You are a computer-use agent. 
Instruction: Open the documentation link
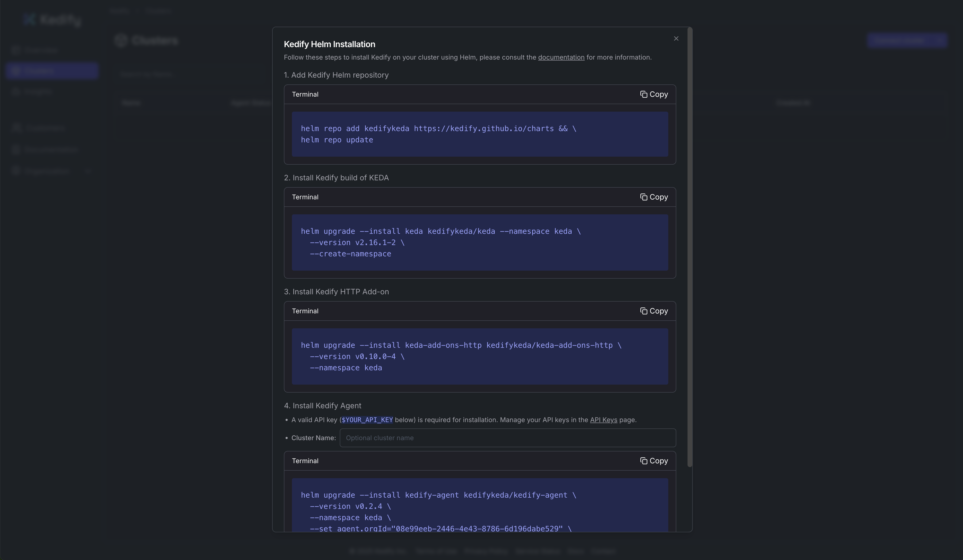coord(561,57)
